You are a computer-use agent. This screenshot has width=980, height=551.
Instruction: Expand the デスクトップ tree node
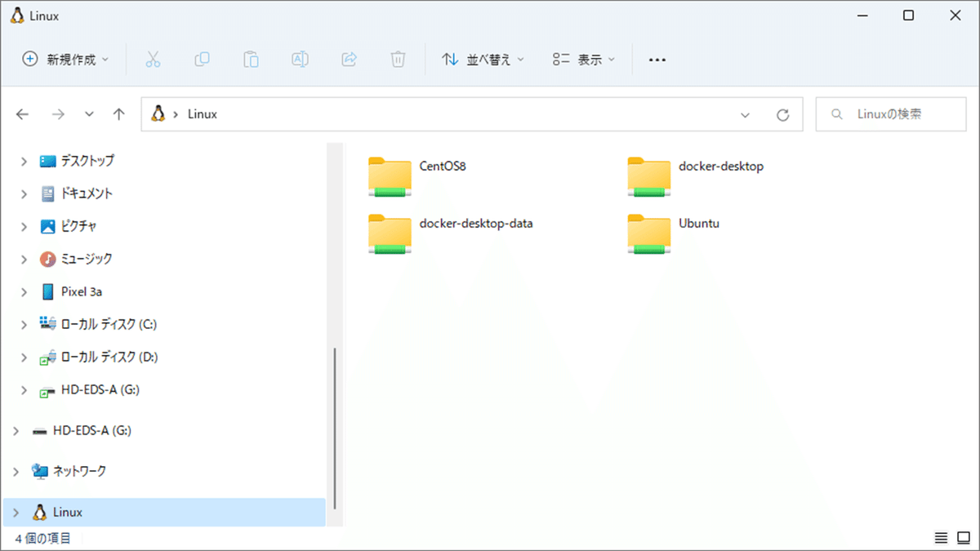pyautogui.click(x=24, y=161)
